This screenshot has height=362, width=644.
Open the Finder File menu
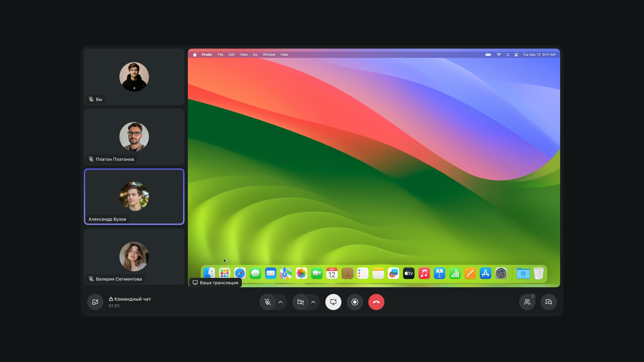click(220, 55)
